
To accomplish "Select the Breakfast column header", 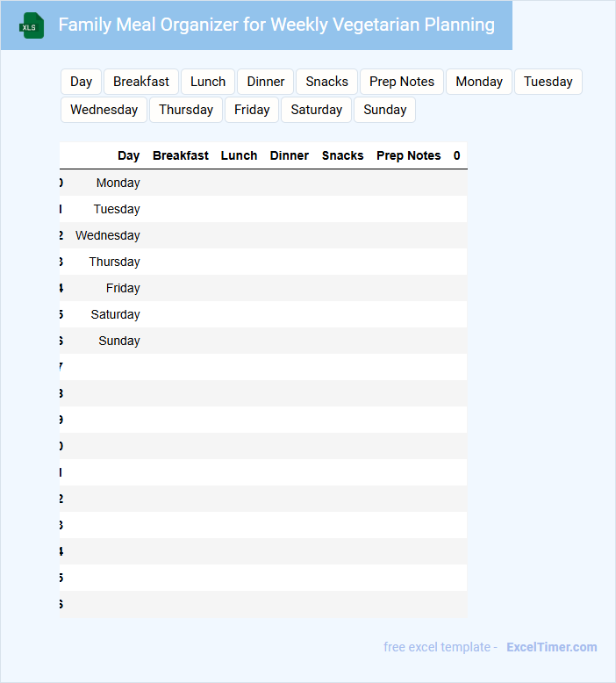I will click(180, 155).
